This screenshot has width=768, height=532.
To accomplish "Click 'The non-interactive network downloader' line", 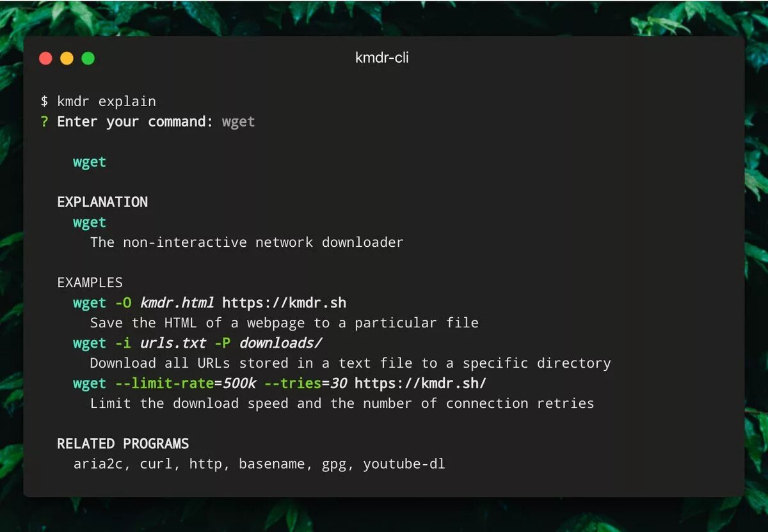I will tap(247, 242).
